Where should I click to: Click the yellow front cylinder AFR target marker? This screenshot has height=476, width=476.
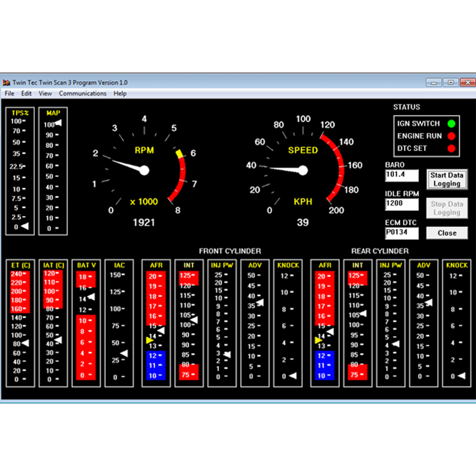pyautogui.click(x=149, y=340)
